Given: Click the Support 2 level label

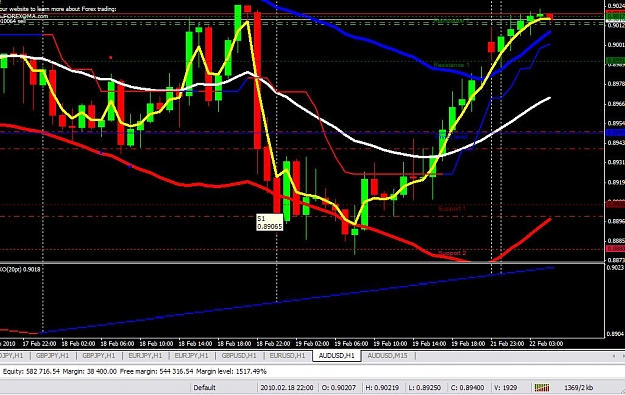Looking at the screenshot, I should pos(452,253).
